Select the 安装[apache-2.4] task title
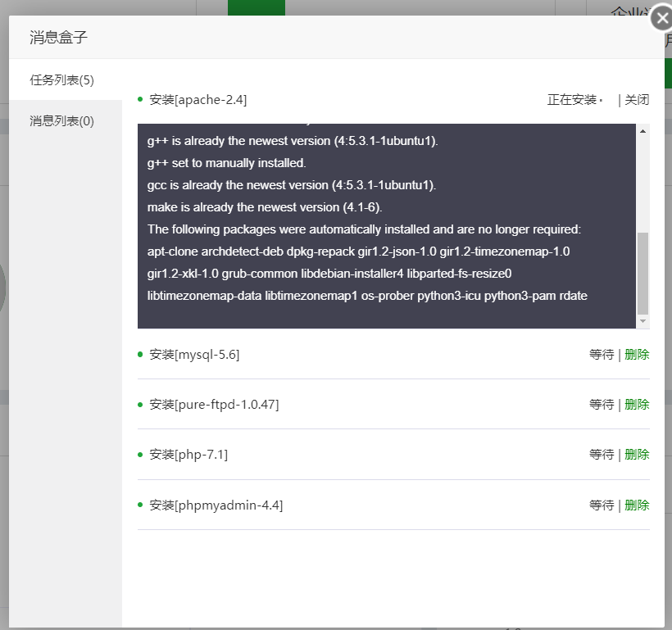 [x=198, y=100]
